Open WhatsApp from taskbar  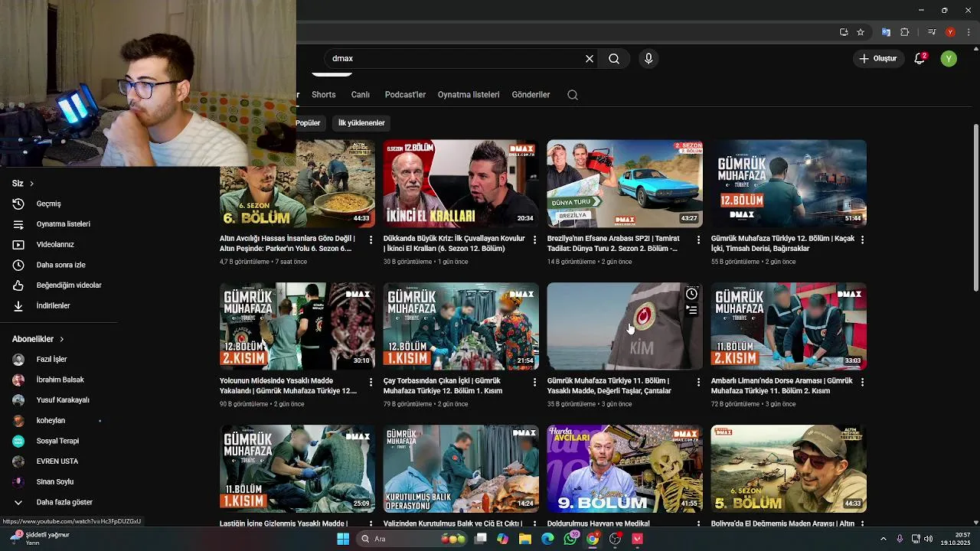pyautogui.click(x=570, y=539)
